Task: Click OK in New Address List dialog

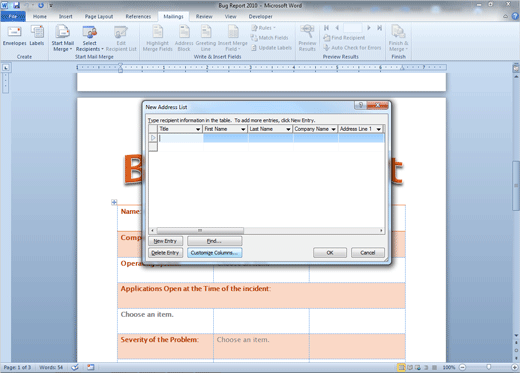Action: pos(330,253)
